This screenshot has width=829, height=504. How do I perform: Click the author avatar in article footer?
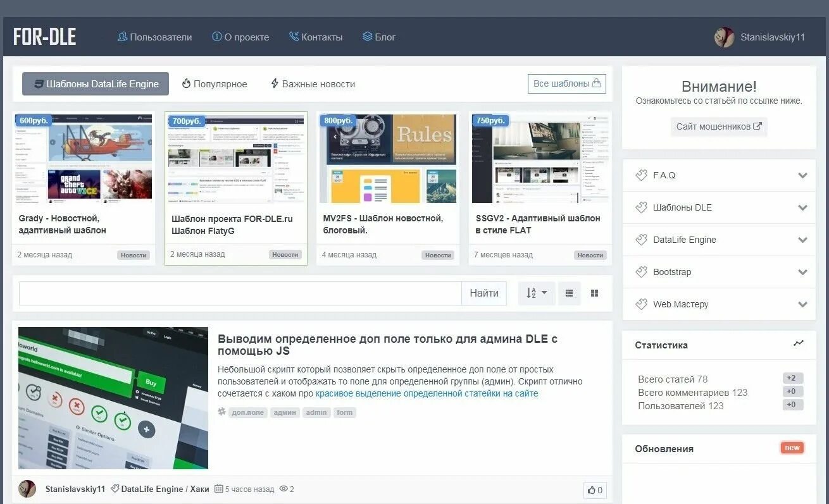(x=27, y=489)
